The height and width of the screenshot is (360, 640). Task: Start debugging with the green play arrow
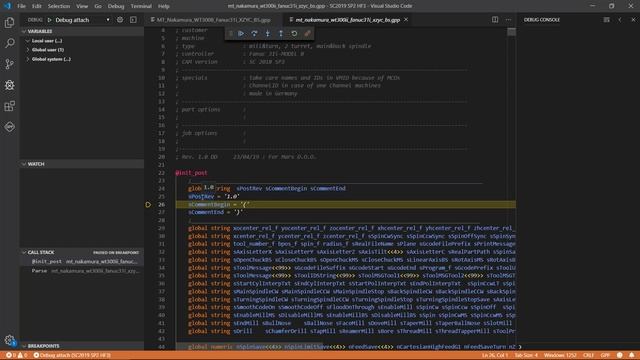tap(50, 20)
